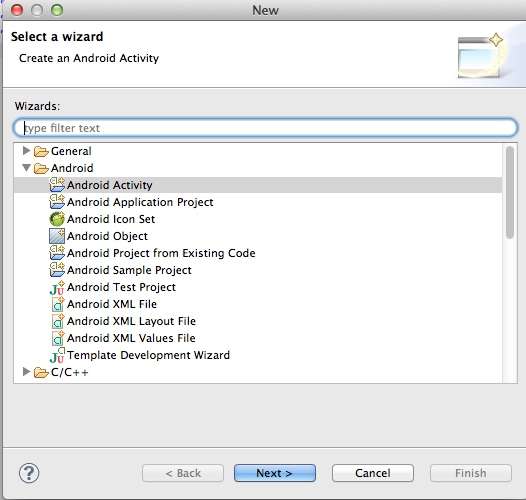Open help via the question mark icon
This screenshot has height=500, width=526.
pos(29,473)
